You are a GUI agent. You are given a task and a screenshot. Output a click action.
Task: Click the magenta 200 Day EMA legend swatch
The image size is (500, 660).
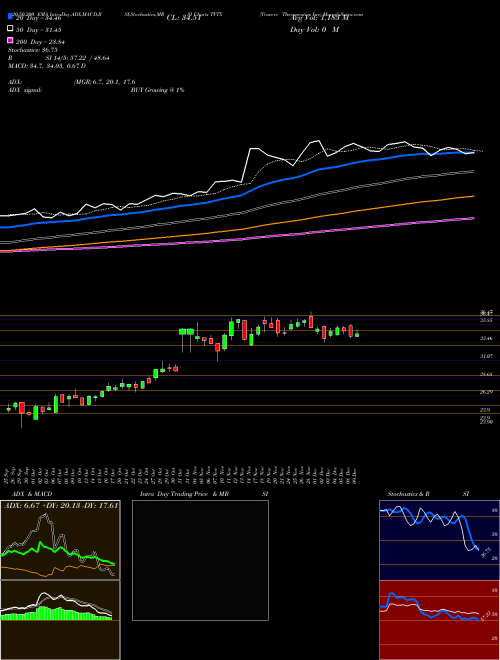[x=10, y=40]
